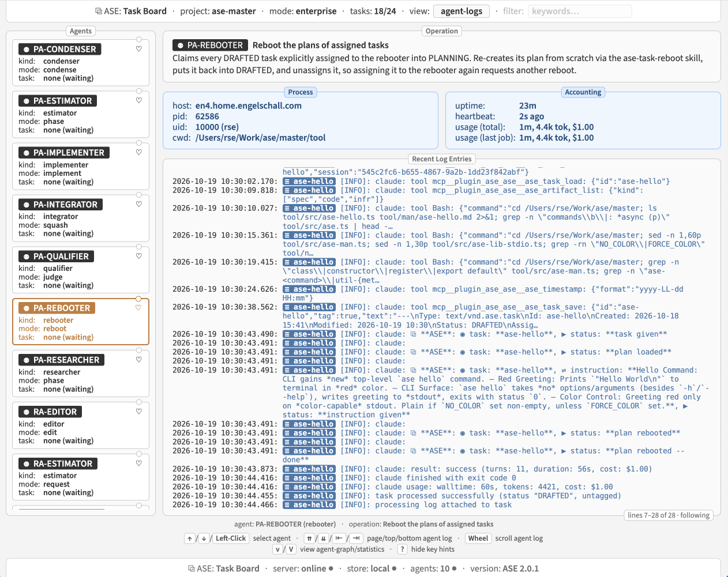Click the jump-to-top arrow key hint
The image size is (728, 577).
pos(339,538)
